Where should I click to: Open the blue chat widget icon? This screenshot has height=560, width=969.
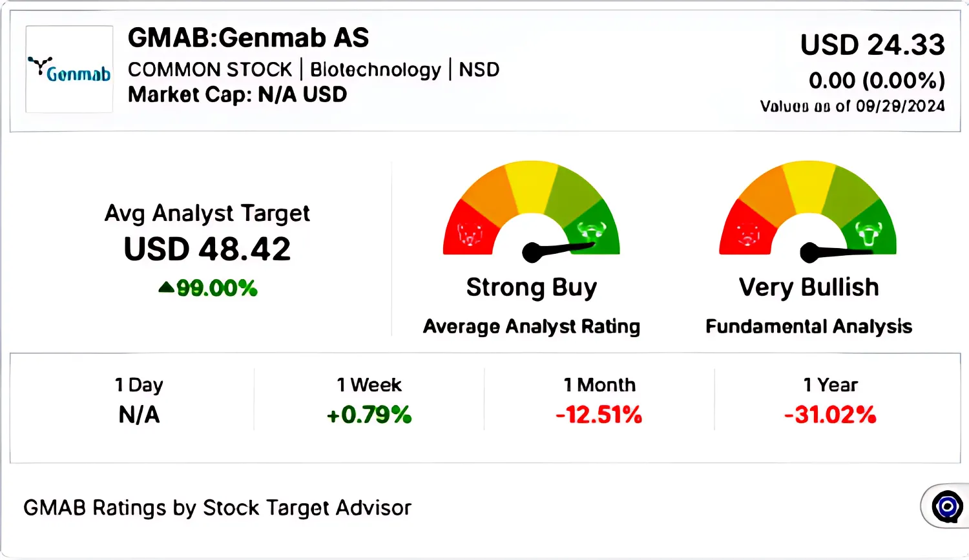tap(947, 506)
